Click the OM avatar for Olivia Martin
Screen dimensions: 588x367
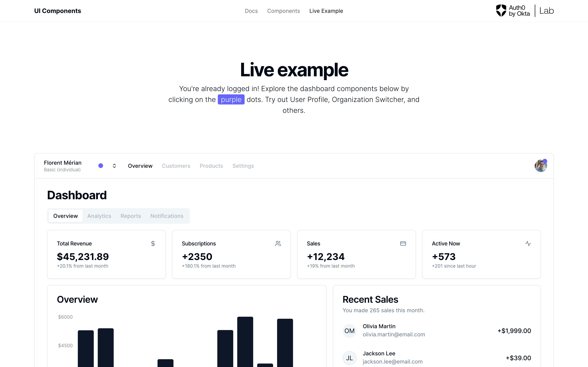(x=349, y=330)
